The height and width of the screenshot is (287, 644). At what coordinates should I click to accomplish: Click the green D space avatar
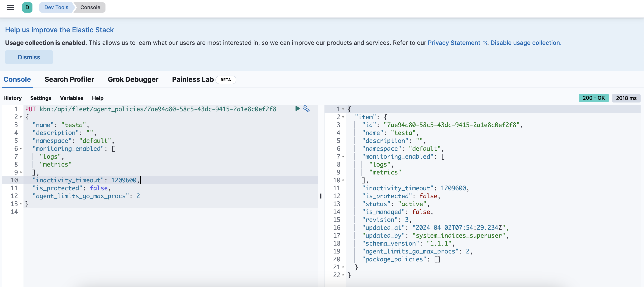(27, 7)
